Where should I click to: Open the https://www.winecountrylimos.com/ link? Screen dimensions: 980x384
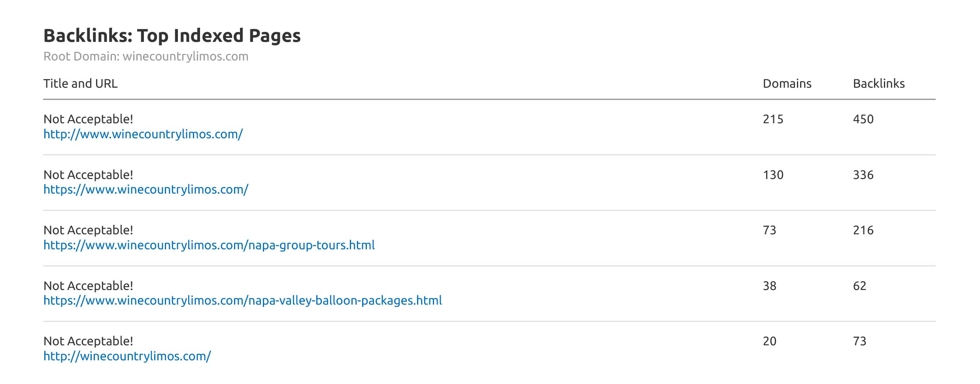(x=145, y=190)
